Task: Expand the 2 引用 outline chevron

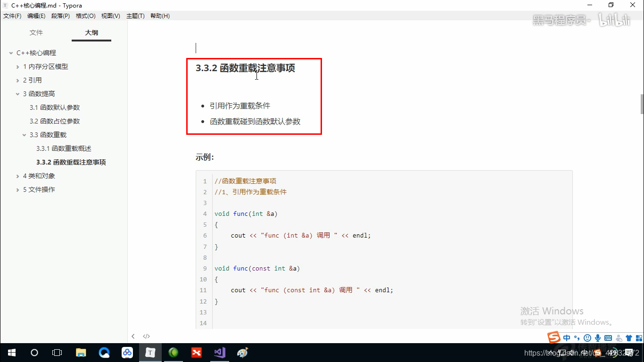Action: pyautogui.click(x=17, y=81)
